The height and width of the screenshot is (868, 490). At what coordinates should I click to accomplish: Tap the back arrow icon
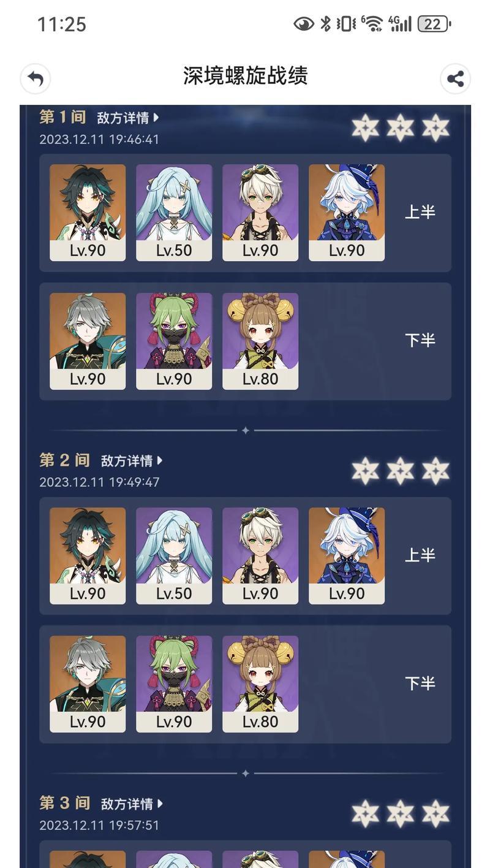point(36,78)
